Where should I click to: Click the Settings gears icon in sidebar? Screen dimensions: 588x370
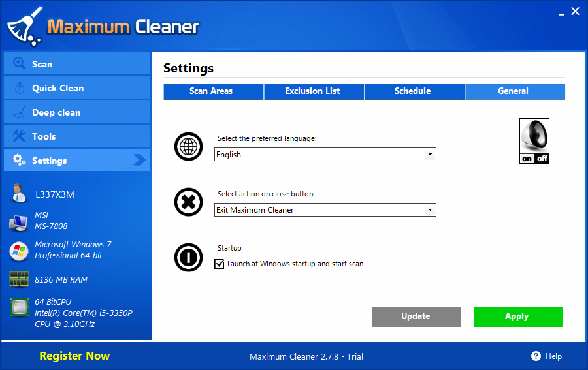19,161
